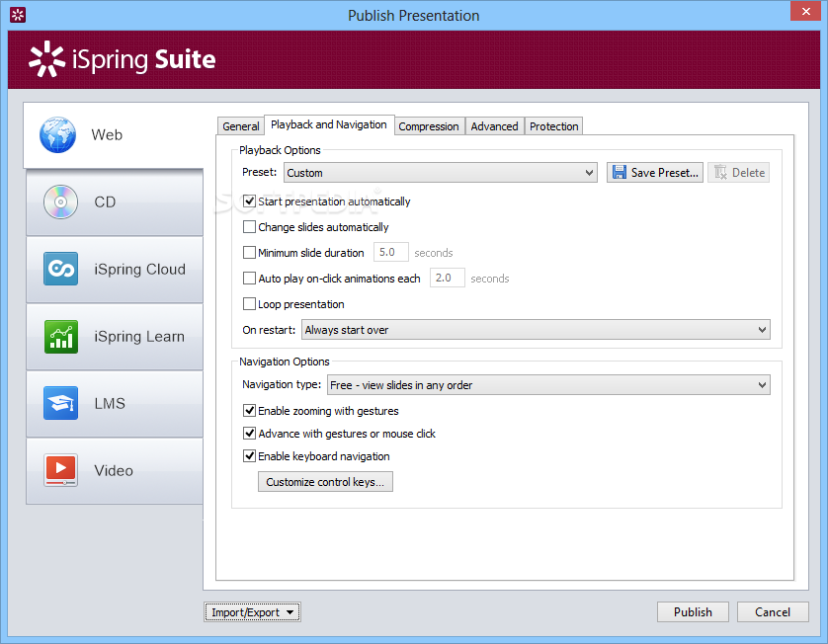
Task: Click the iSpring Suite logo
Action: [122, 59]
